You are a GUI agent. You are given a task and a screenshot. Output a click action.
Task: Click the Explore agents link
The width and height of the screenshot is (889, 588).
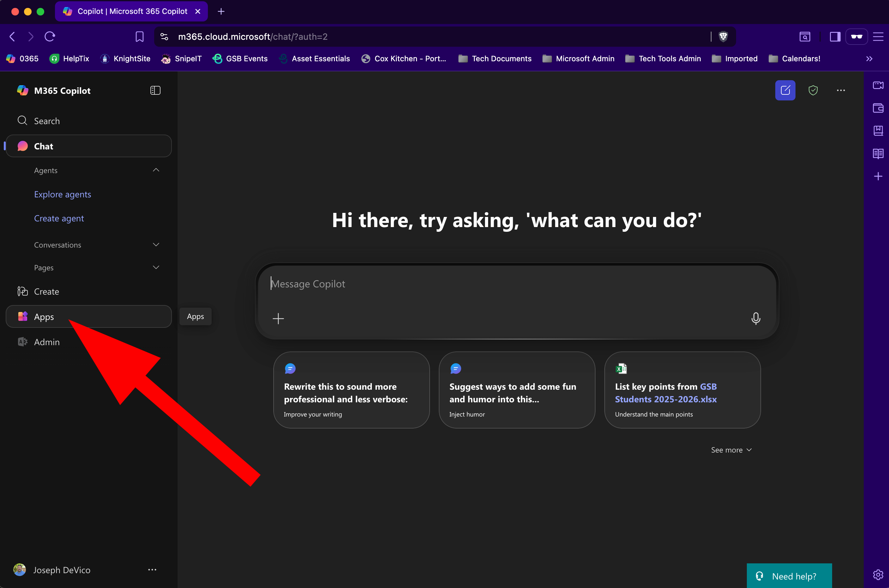[x=63, y=194]
